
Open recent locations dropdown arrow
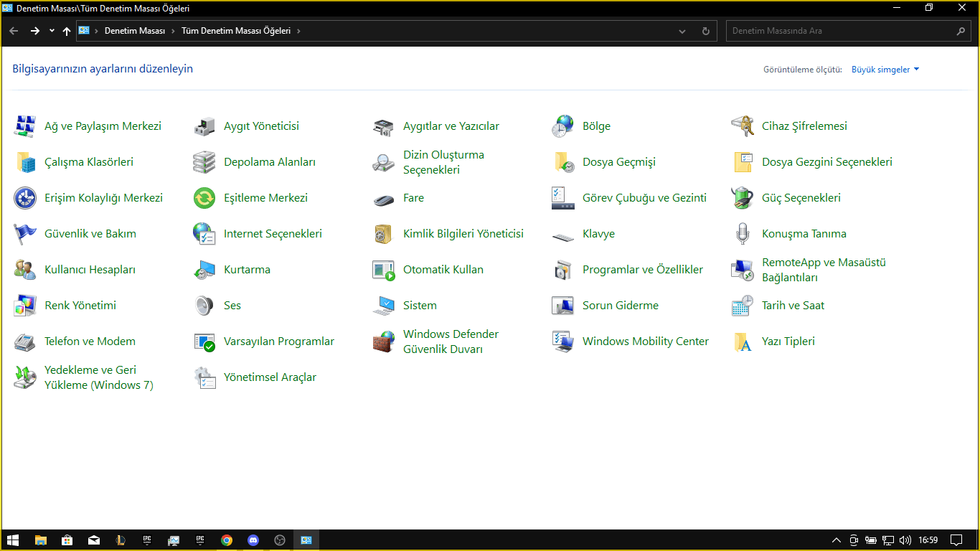52,31
